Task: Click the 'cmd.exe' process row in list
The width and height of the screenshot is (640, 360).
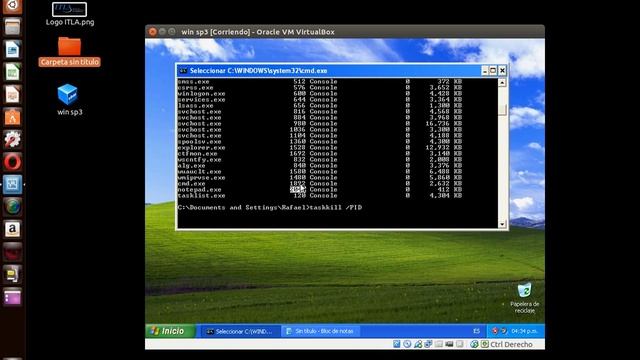Action: coord(320,184)
